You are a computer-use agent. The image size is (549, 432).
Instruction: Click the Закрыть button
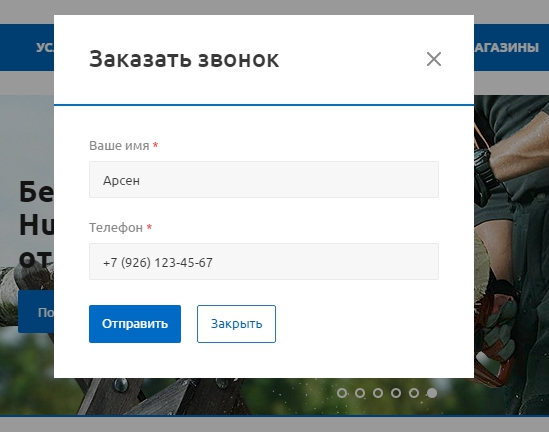coord(236,324)
